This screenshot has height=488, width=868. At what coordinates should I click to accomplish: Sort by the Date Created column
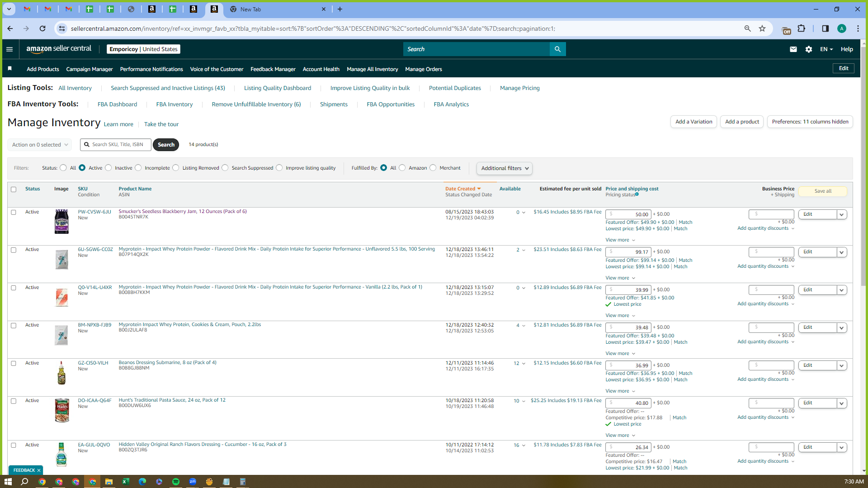463,189
